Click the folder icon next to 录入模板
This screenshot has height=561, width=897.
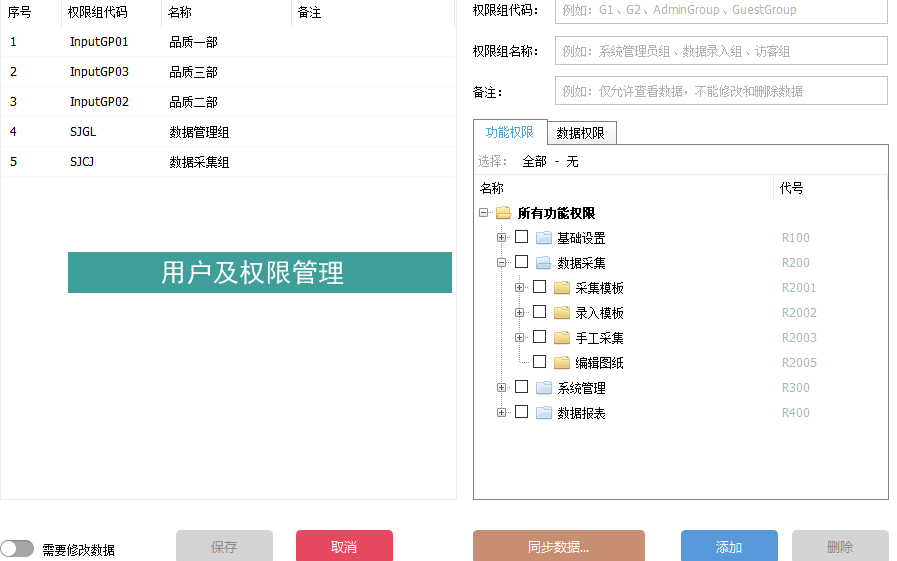point(562,313)
